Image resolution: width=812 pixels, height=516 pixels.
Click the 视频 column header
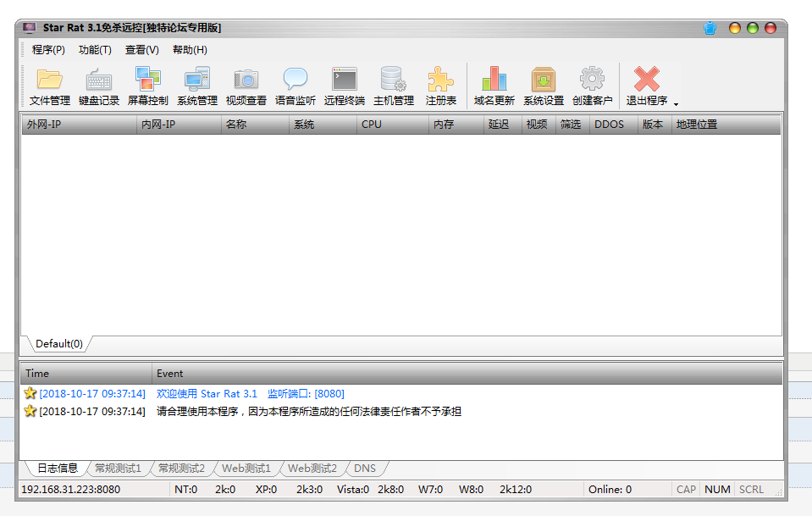[539, 125]
